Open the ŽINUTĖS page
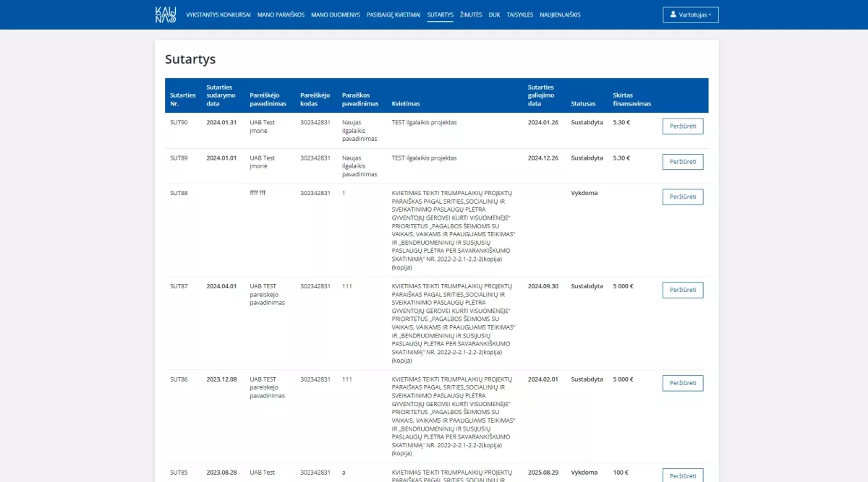This screenshot has height=482, width=868. [x=471, y=14]
